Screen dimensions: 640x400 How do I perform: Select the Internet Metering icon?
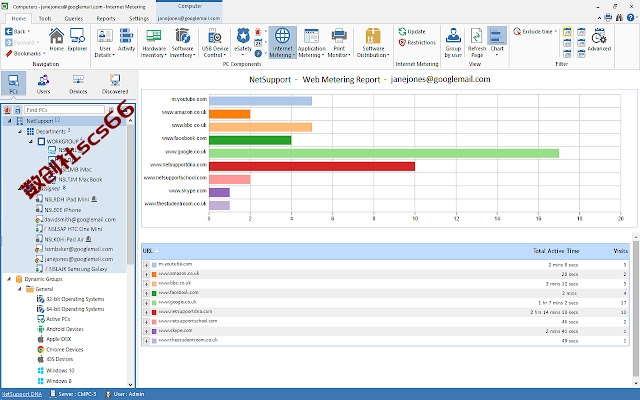point(282,43)
